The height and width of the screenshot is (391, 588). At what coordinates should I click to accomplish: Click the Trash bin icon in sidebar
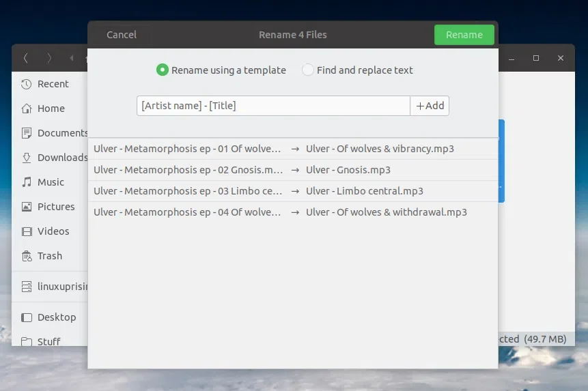point(27,256)
